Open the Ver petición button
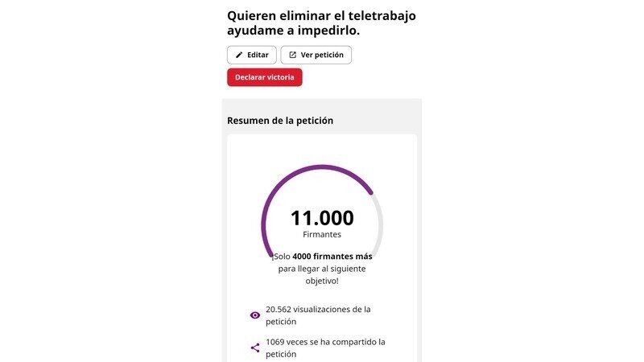 [x=316, y=55]
